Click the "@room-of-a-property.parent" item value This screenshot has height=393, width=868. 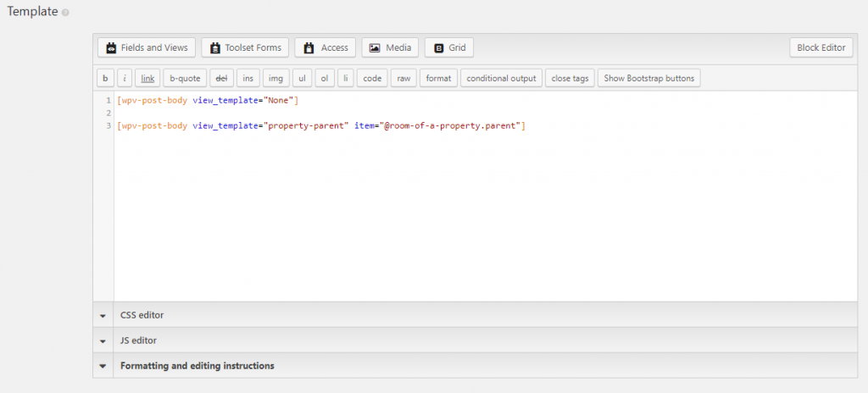(x=450, y=125)
